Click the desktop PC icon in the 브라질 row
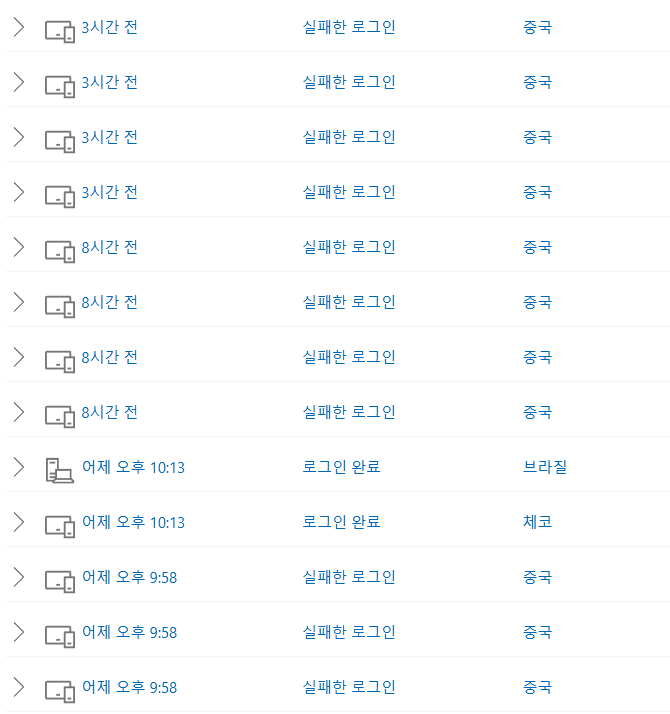 click(x=60, y=468)
